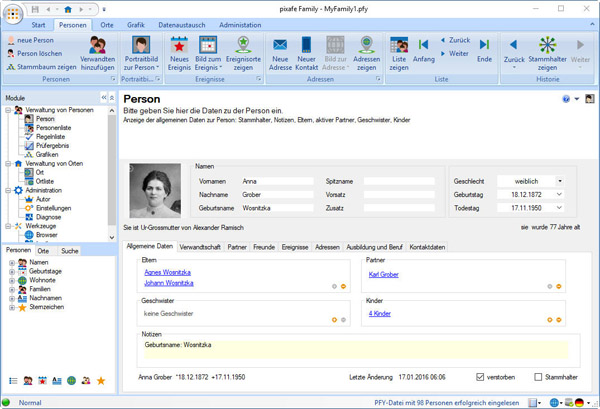The width and height of the screenshot is (600, 409).
Task: Open the Geschlecht dropdown
Action: coord(559,180)
